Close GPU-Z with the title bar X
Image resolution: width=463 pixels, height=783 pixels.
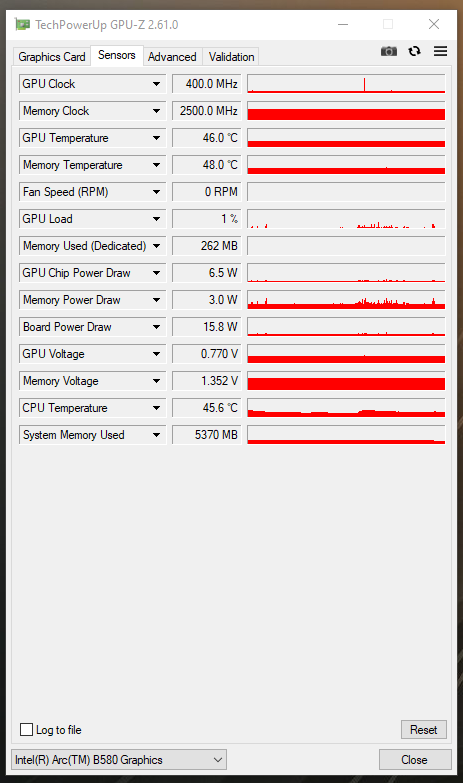pos(434,24)
